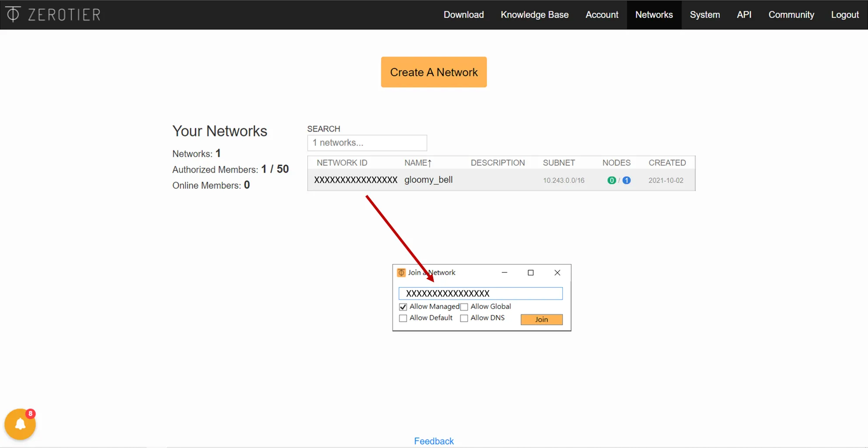Maximize the Join a Network dialog
Image resolution: width=868 pixels, height=448 pixels.
click(531, 273)
